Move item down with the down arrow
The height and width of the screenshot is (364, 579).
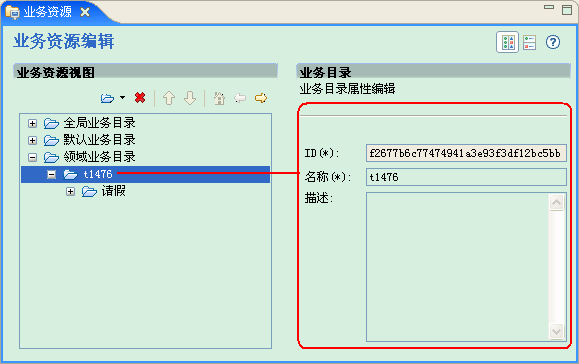coord(190,98)
